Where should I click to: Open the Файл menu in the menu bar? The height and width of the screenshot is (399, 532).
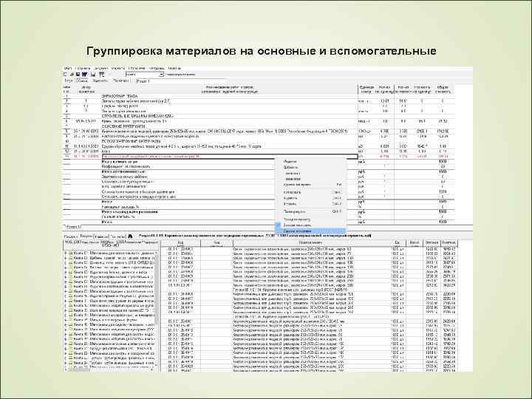pyautogui.click(x=67, y=68)
